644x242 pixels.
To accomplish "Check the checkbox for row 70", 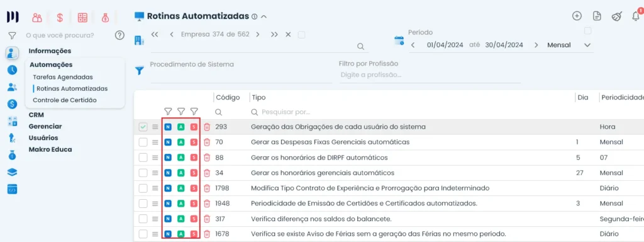I will (143, 142).
